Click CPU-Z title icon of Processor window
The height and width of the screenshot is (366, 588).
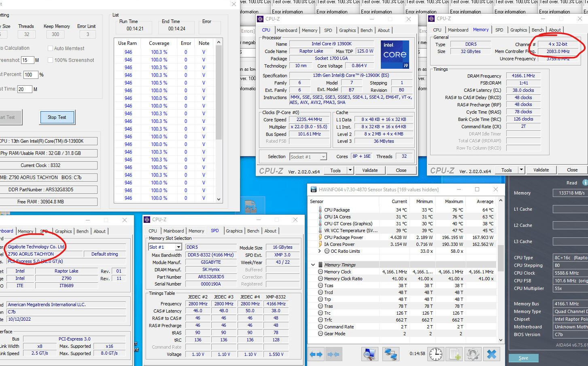click(260, 19)
